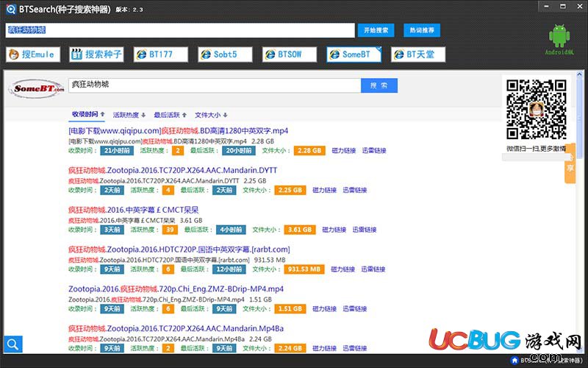Click 磁力链接 for the 931.53 MB result
The height and width of the screenshot is (368, 588).
(343, 269)
